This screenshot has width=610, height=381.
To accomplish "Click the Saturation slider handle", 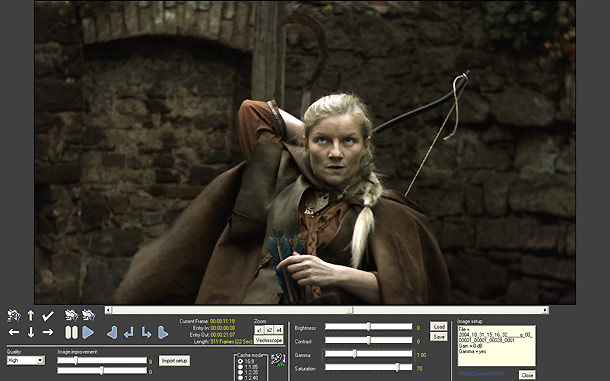I will click(397, 367).
